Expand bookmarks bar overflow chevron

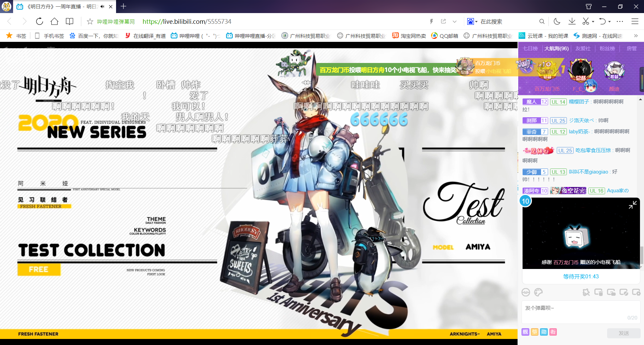click(x=636, y=36)
